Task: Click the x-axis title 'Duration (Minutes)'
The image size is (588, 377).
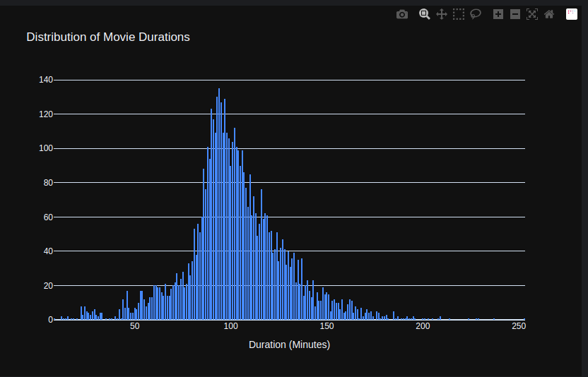Action: click(290, 345)
